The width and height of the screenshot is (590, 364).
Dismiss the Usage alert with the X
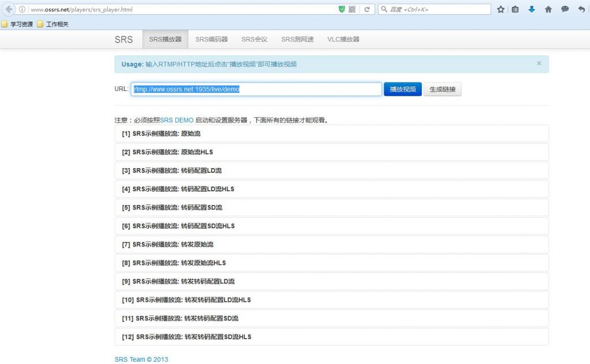[x=539, y=63]
